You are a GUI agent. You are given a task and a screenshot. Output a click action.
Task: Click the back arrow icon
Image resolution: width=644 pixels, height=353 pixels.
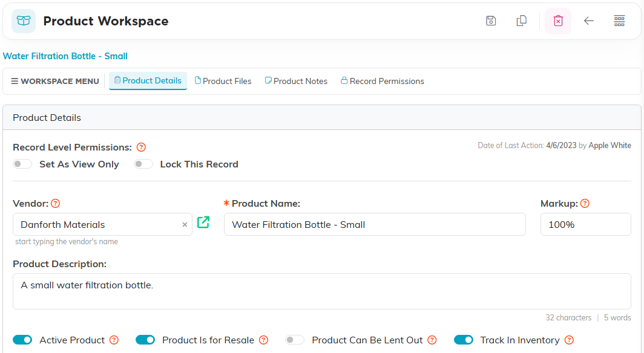588,21
